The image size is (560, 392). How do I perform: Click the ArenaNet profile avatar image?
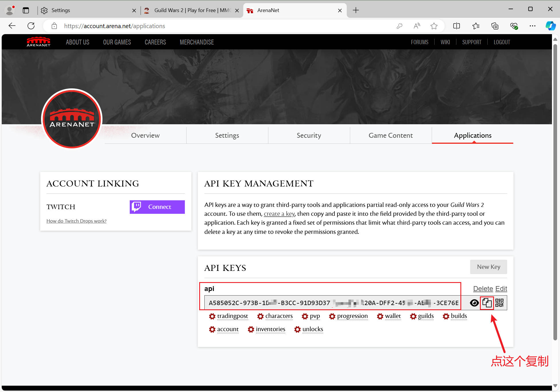coord(72,119)
